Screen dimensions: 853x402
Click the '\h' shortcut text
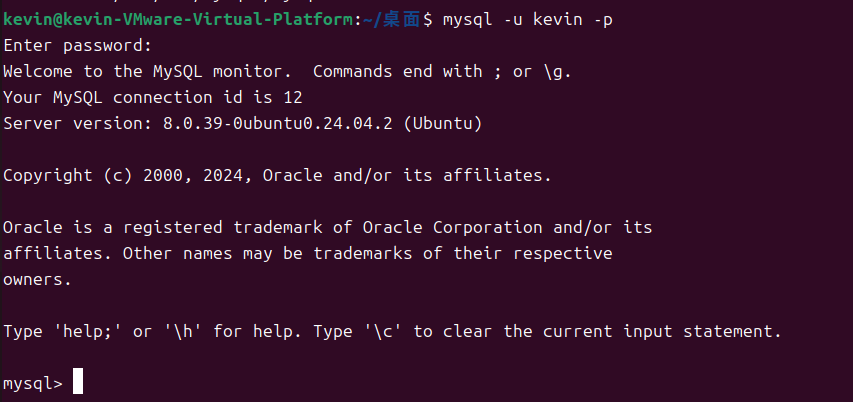pos(182,331)
